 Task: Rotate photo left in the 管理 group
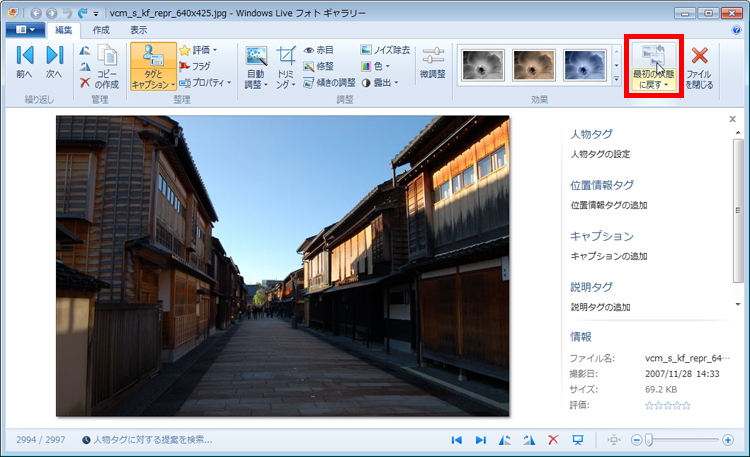point(85,50)
